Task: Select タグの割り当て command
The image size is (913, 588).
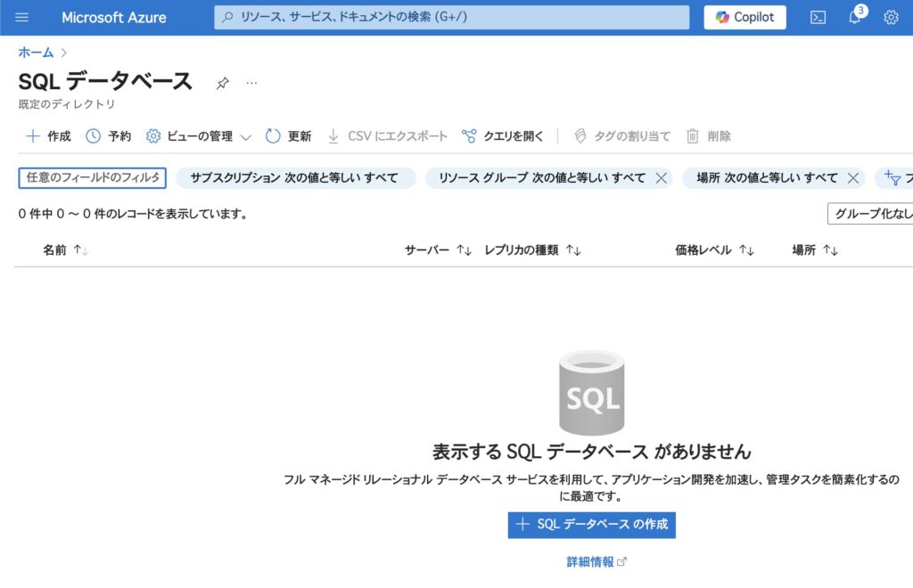Action: coord(621,136)
